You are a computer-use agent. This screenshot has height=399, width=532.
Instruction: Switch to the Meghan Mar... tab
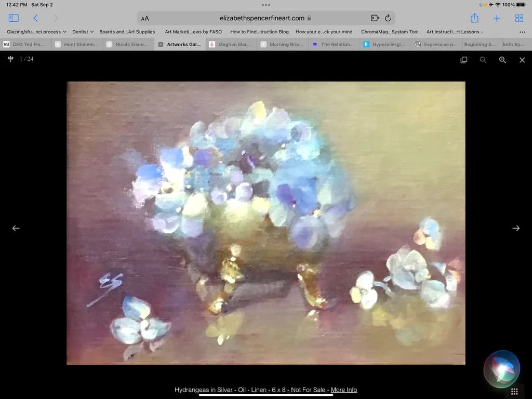[x=231, y=45]
